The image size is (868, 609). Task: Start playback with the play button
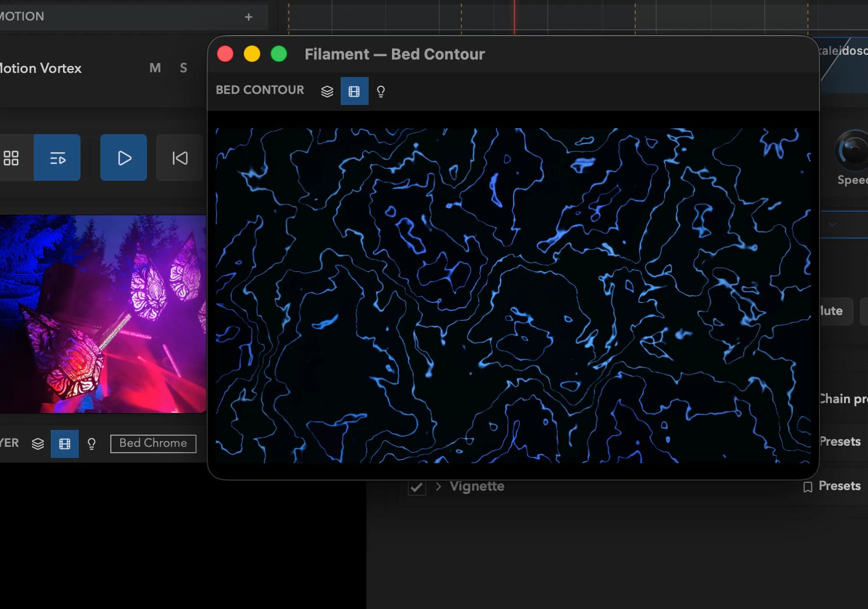[124, 158]
